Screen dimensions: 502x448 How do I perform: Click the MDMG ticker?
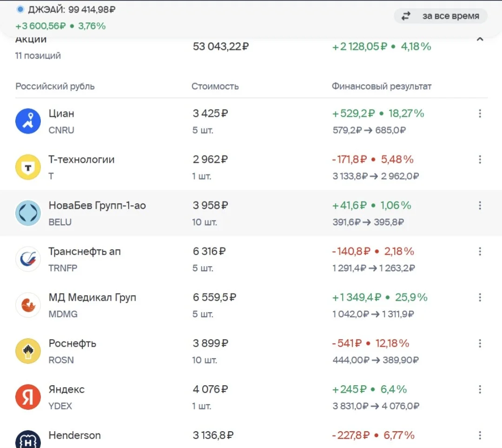click(x=63, y=314)
